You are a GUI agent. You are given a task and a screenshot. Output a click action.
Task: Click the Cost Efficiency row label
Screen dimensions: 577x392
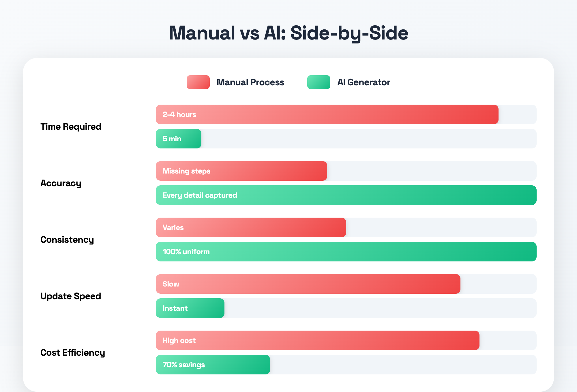pos(72,353)
